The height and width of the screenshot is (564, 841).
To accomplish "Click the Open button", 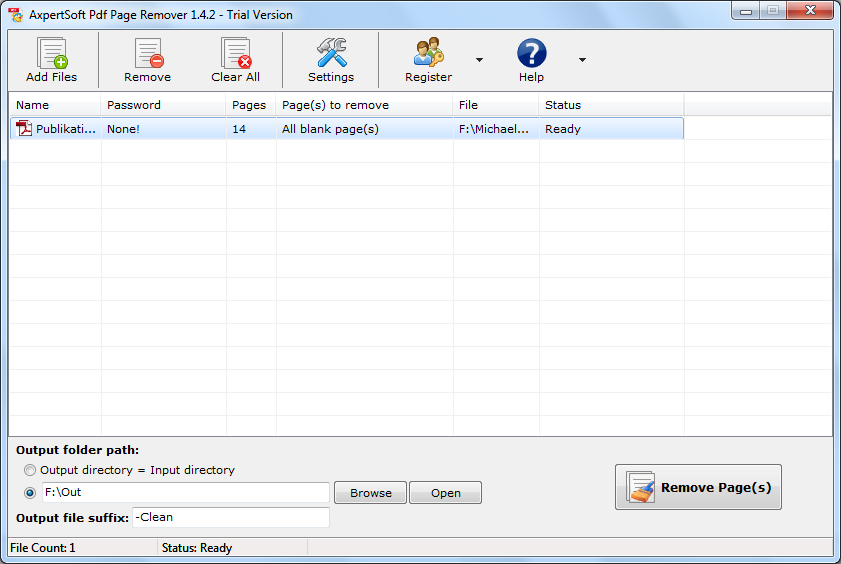I will pyautogui.click(x=445, y=493).
